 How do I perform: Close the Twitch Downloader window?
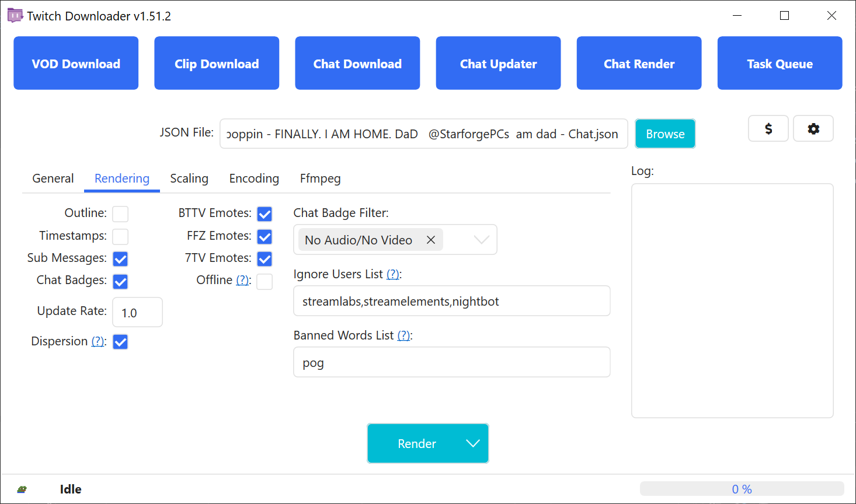832,16
